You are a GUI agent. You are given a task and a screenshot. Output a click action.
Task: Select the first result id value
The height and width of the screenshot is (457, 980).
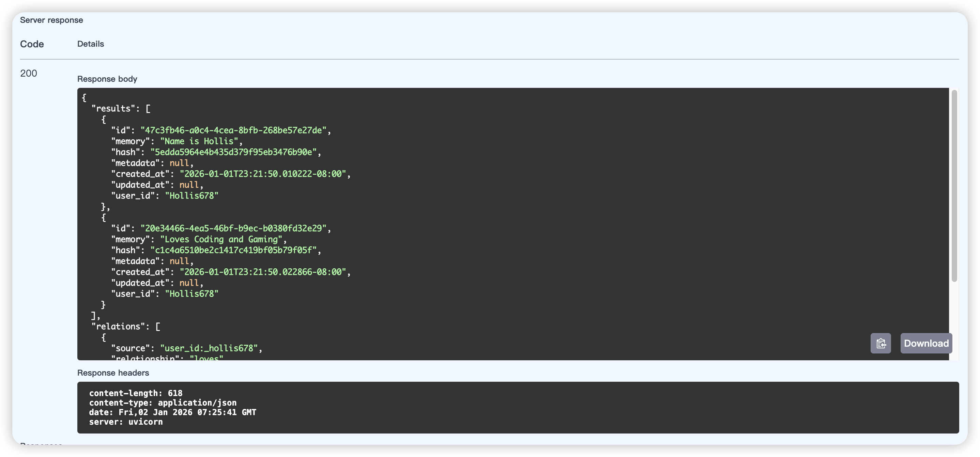[234, 130]
